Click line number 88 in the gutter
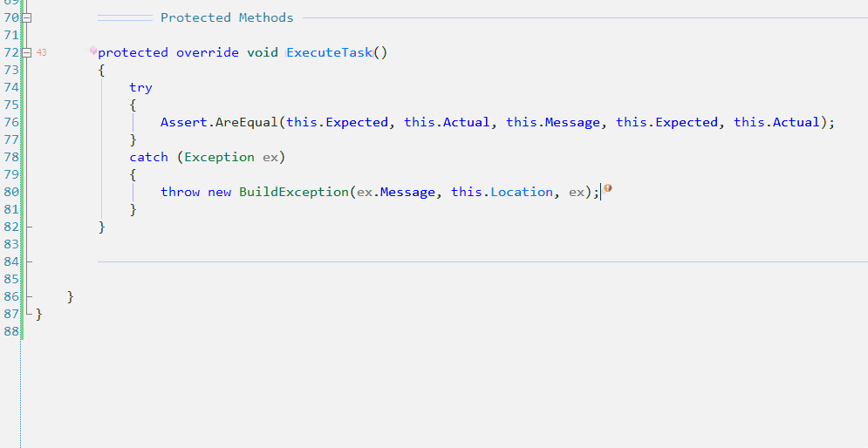Image resolution: width=868 pixels, height=448 pixels. (11, 331)
